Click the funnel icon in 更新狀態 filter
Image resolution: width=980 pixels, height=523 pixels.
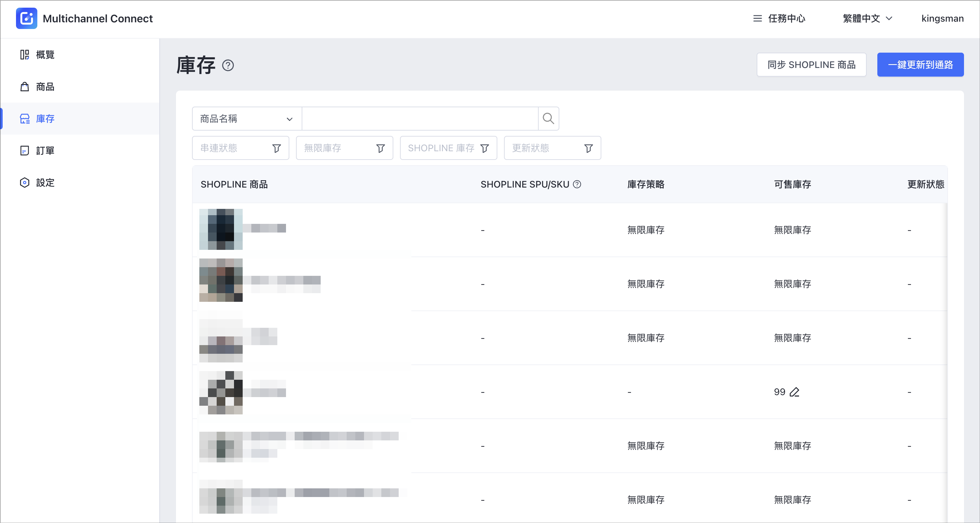(x=589, y=148)
